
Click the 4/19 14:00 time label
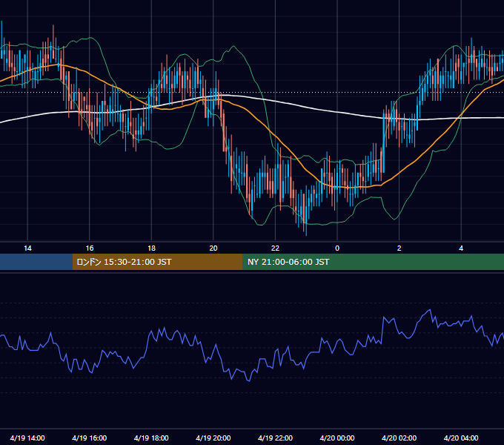(27, 438)
